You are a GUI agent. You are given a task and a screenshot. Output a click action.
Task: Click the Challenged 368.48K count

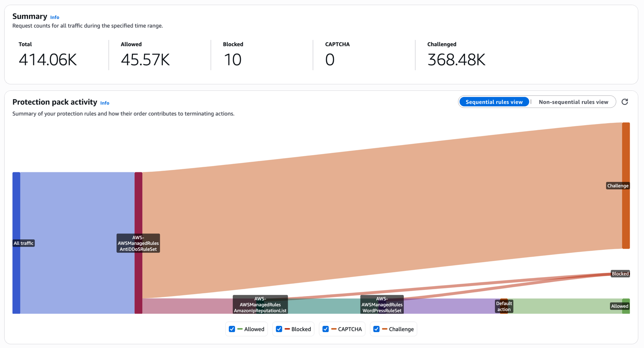456,60
